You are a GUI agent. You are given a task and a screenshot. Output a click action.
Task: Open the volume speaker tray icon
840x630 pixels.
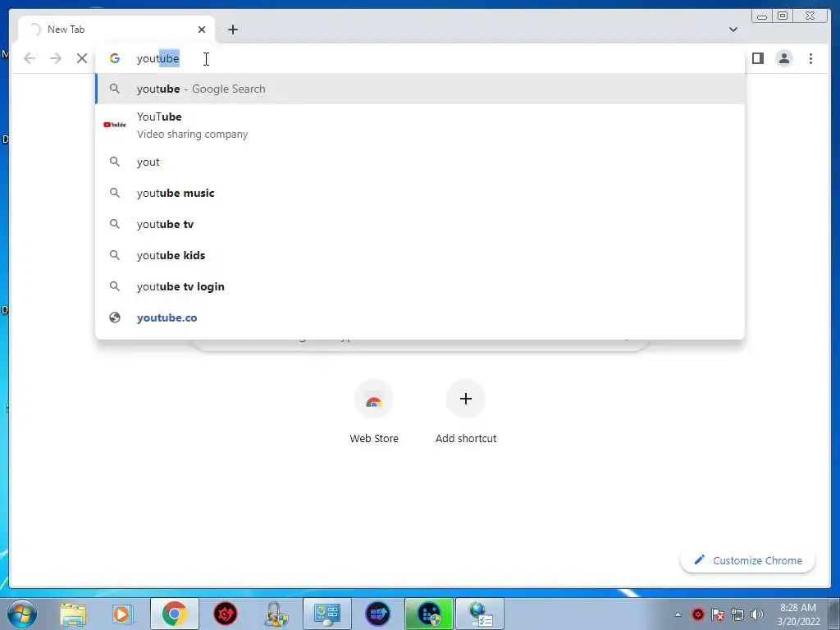coord(756,614)
